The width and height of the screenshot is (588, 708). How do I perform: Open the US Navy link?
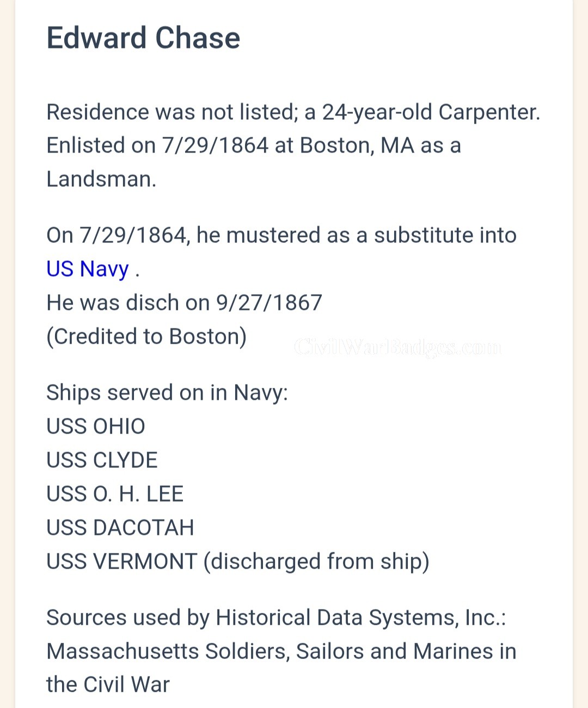[x=88, y=269]
